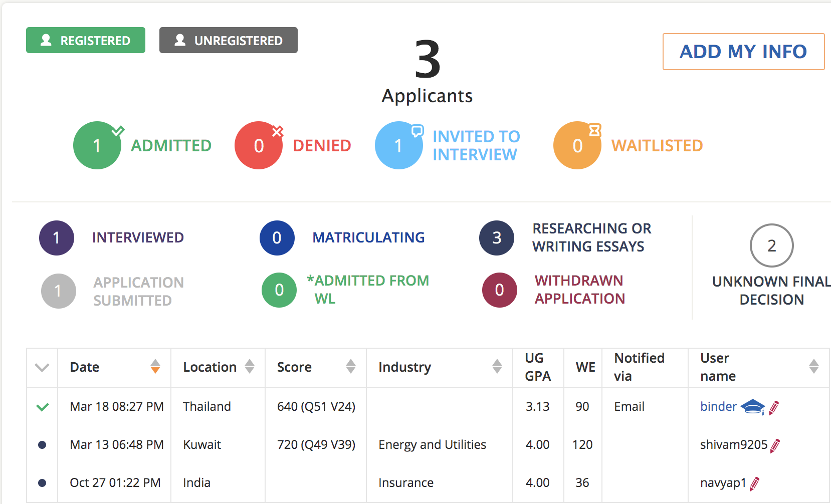Click the pencil icon beside binder
Image resolution: width=831 pixels, height=504 pixels.
coord(774,407)
